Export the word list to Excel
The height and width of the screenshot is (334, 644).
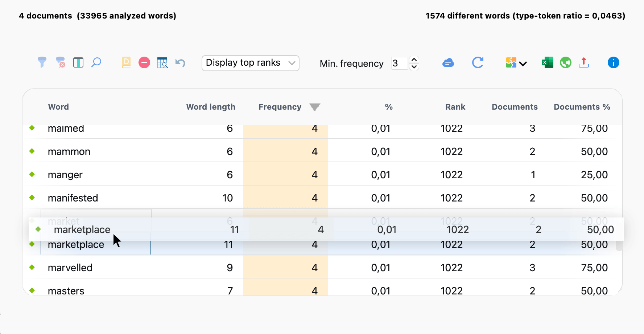coord(547,62)
